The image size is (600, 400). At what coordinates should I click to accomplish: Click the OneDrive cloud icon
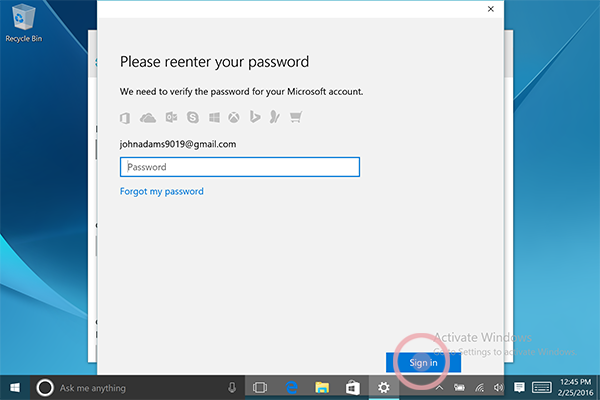[x=148, y=118]
